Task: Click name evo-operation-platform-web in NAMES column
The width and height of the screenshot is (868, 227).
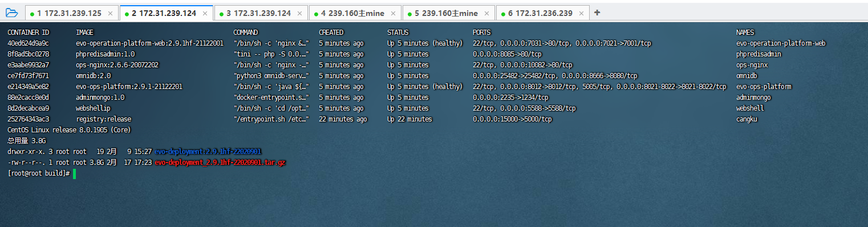Action: click(781, 43)
